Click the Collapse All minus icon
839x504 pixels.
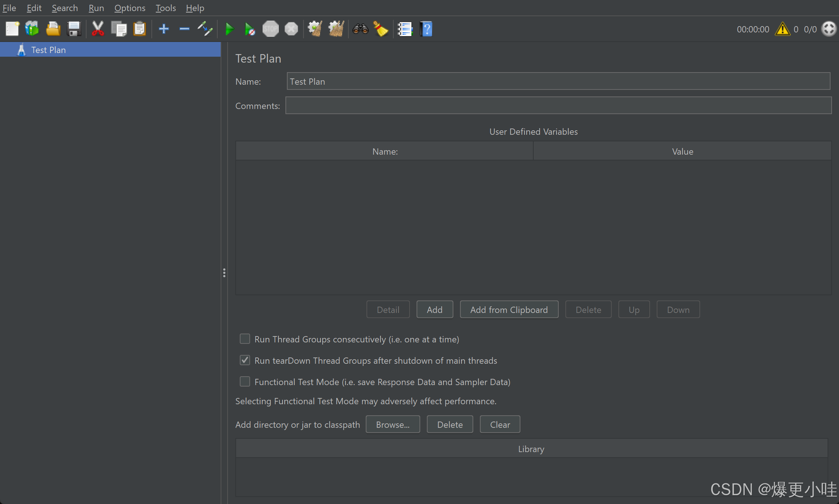pos(184,29)
